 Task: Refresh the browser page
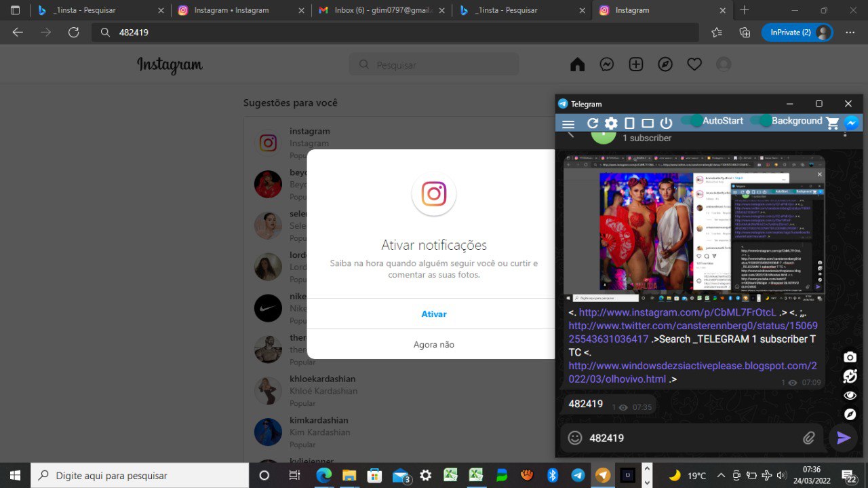click(x=74, y=32)
